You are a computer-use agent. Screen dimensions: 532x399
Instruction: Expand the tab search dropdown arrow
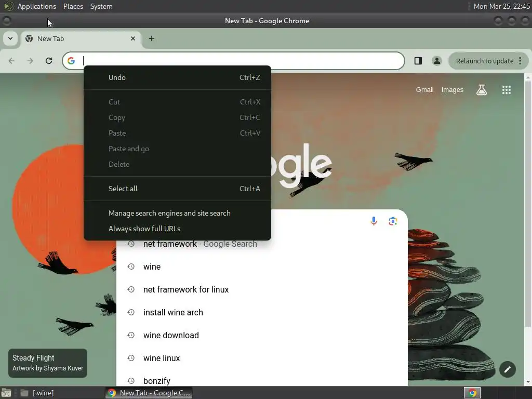pos(10,38)
